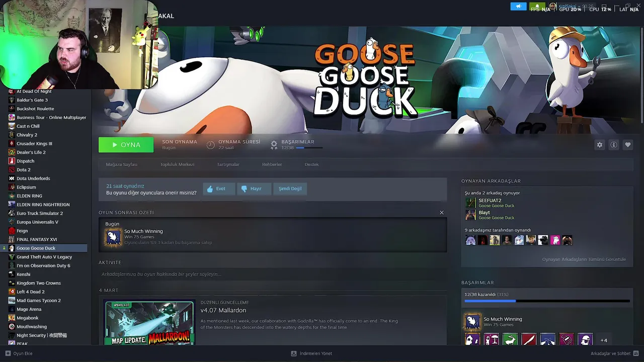Screen dimensions: 644x362
Task: Go to the Tartışmalar tab
Action: pyautogui.click(x=228, y=164)
